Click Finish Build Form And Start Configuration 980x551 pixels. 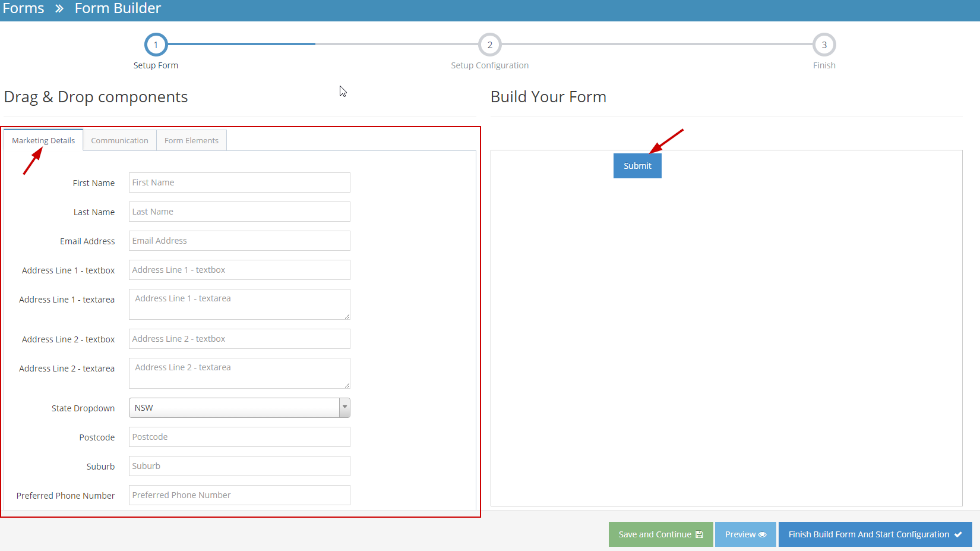874,534
